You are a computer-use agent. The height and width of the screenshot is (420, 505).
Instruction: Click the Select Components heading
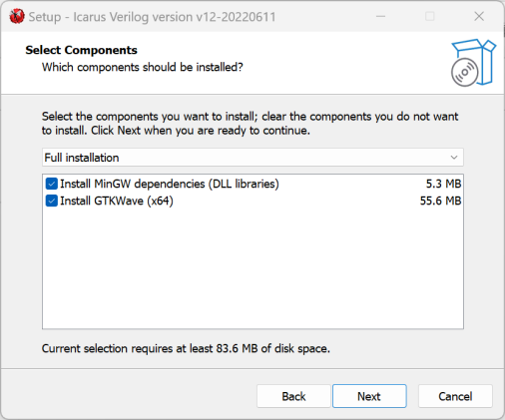81,50
